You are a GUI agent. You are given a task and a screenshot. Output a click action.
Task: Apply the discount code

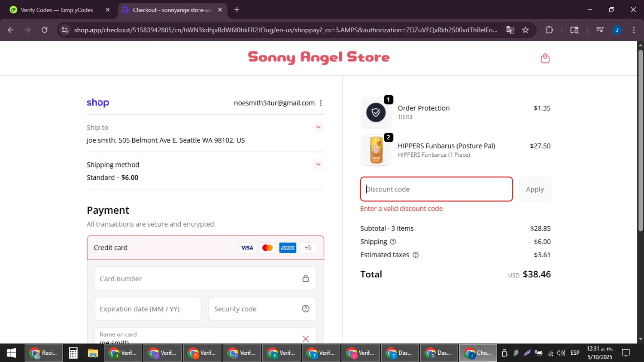point(535,189)
